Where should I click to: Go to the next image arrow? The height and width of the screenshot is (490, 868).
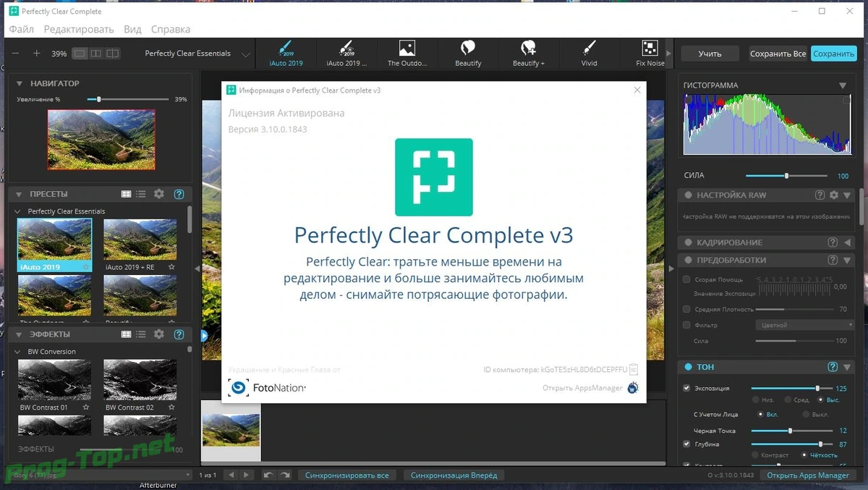coord(247,476)
